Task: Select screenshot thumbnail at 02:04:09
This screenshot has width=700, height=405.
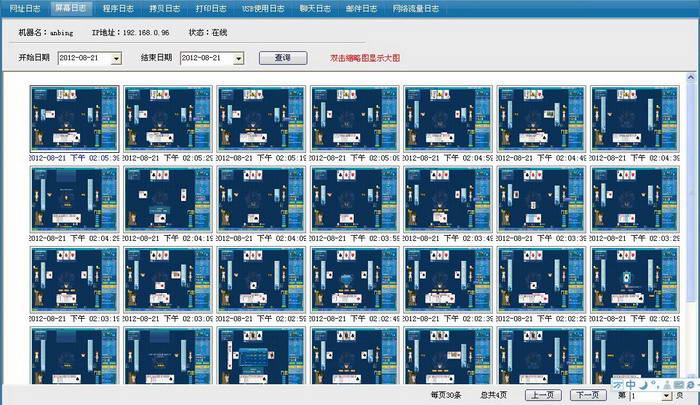Action: [x=261, y=199]
